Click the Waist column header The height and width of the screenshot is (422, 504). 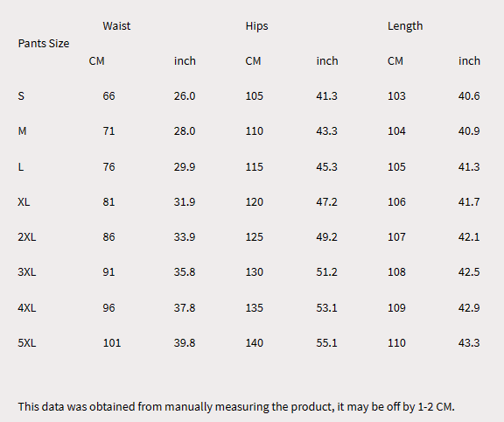[116, 25]
